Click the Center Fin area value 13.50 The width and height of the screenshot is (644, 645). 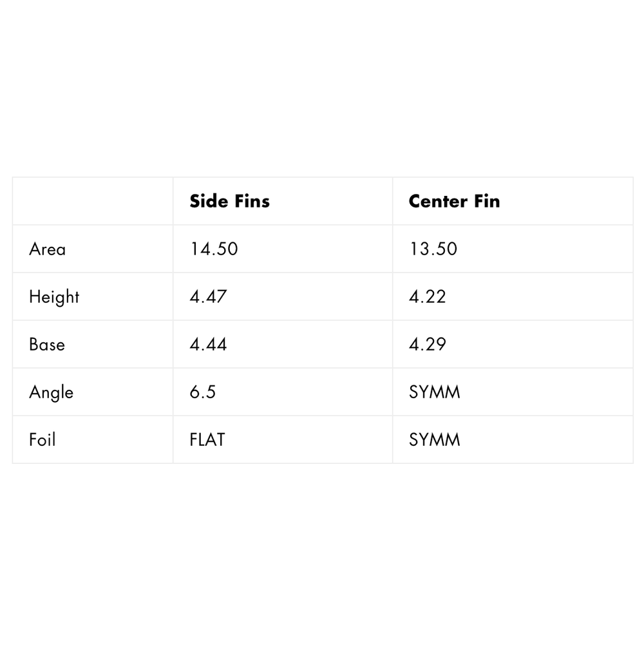pyautogui.click(x=433, y=249)
